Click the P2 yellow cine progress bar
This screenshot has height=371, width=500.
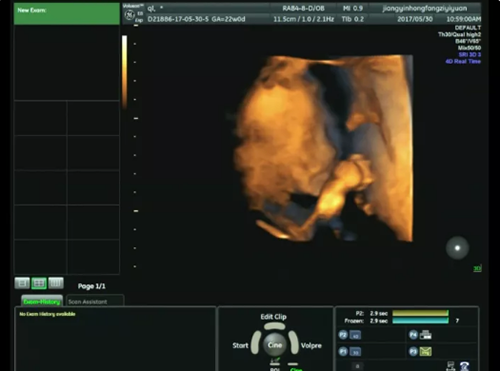pos(420,313)
